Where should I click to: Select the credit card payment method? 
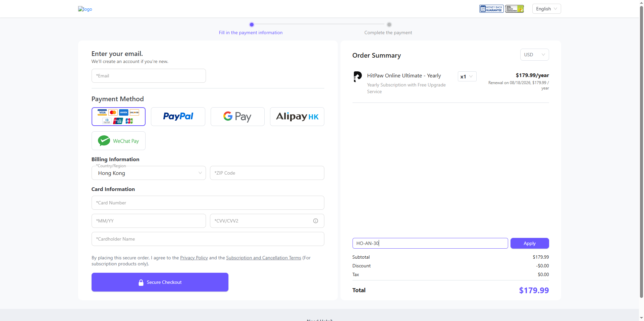pos(118,117)
